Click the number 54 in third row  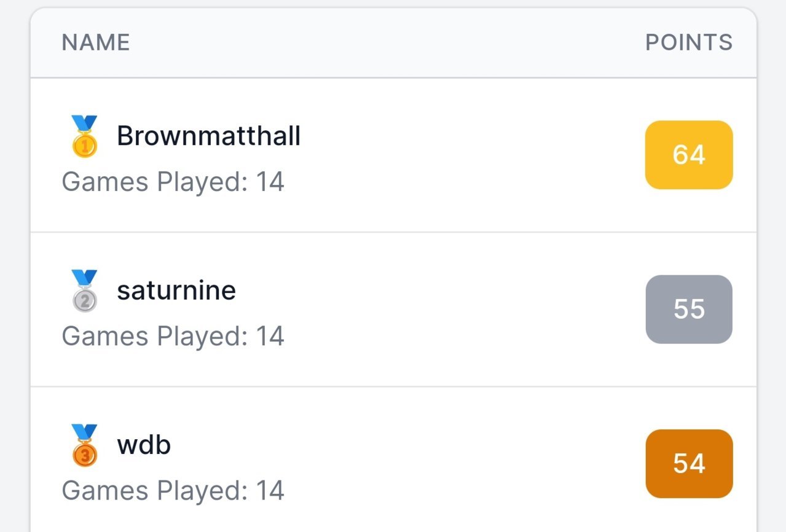pyautogui.click(x=689, y=464)
